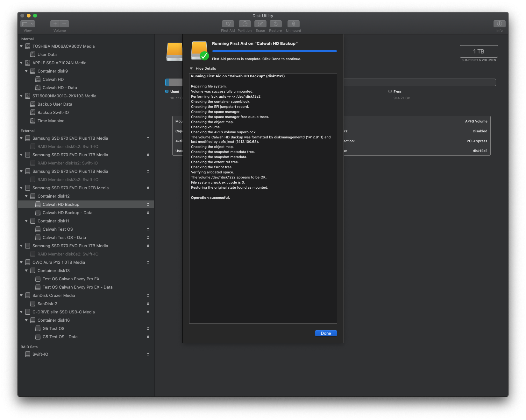526x420 pixels.
Task: Click the Time Machine volume icon
Action: [x=33, y=121]
